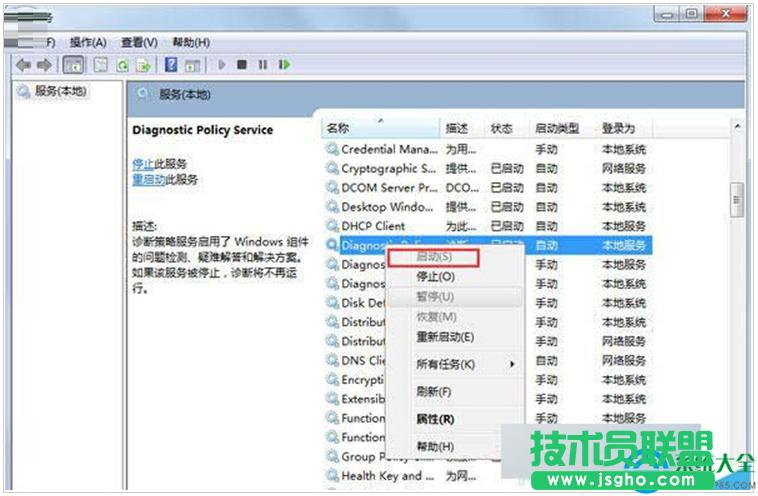This screenshot has height=496, width=758.
Task: Click the Refresh toolbar icon
Action: tap(122, 64)
